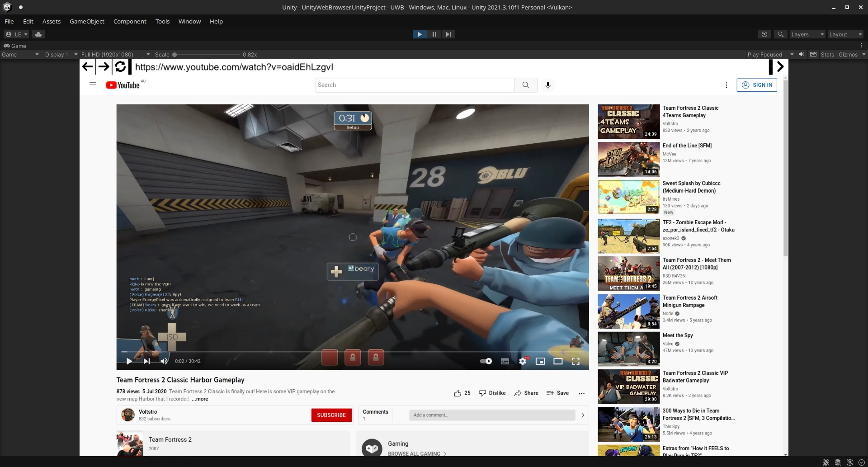Open the Edit menu
The width and height of the screenshot is (868, 467).
28,21
